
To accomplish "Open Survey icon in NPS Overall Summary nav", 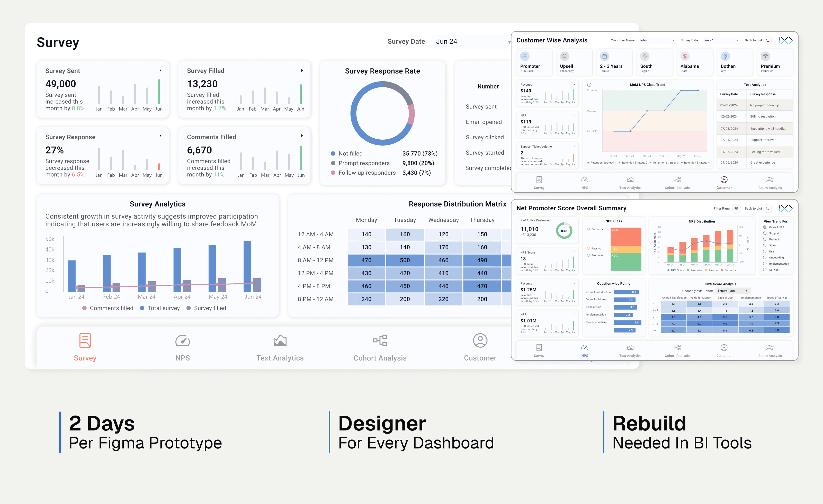I will pyautogui.click(x=539, y=347).
